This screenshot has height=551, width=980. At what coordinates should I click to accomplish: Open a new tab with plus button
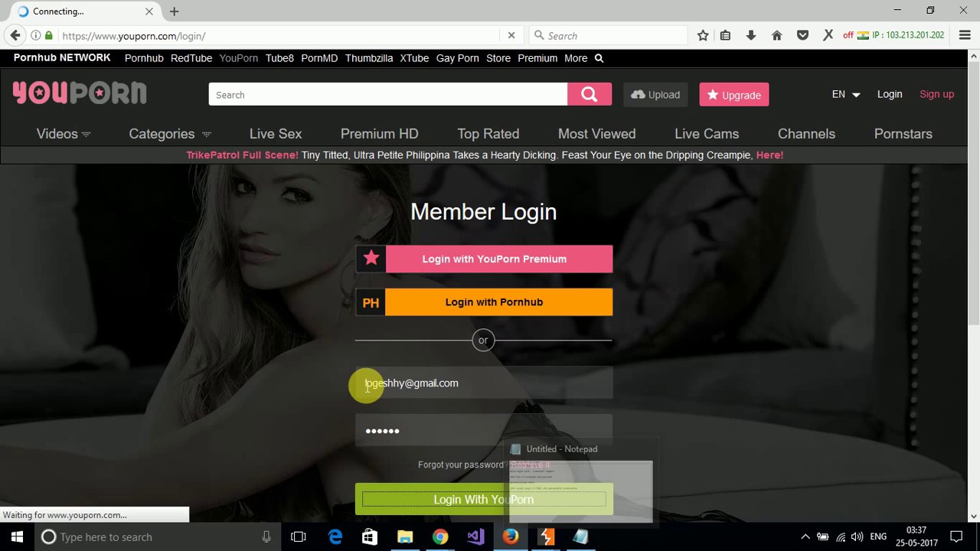[174, 11]
